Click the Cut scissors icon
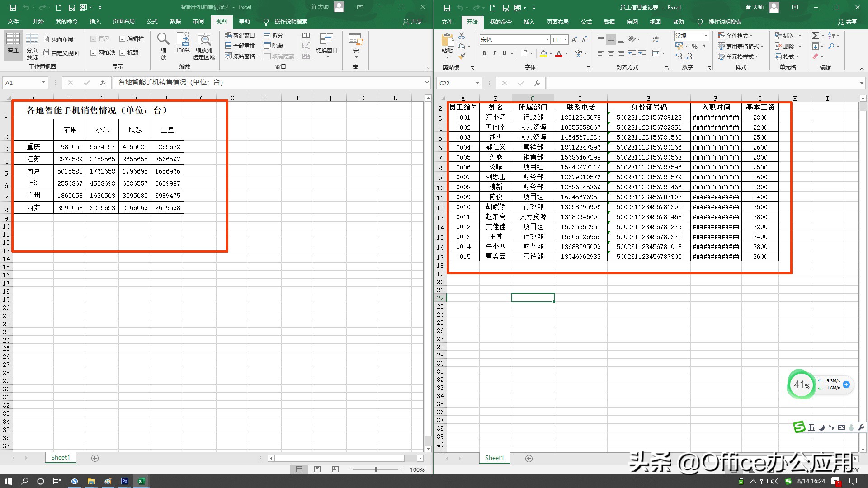 [x=462, y=35]
